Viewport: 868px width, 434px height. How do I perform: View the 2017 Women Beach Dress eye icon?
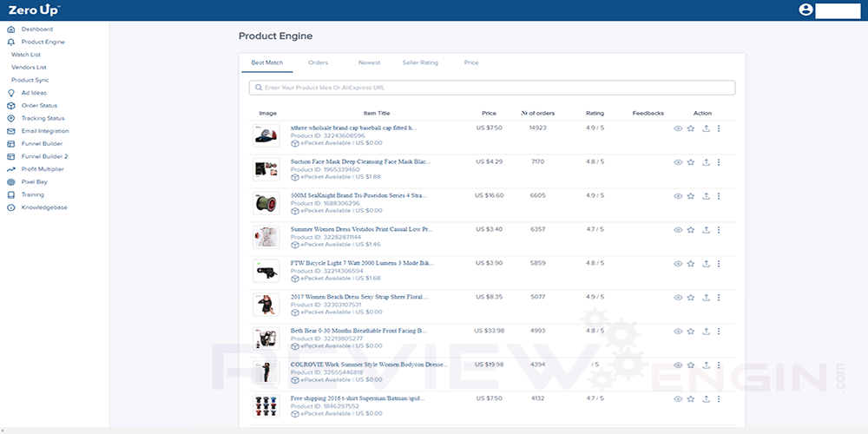pyautogui.click(x=678, y=297)
